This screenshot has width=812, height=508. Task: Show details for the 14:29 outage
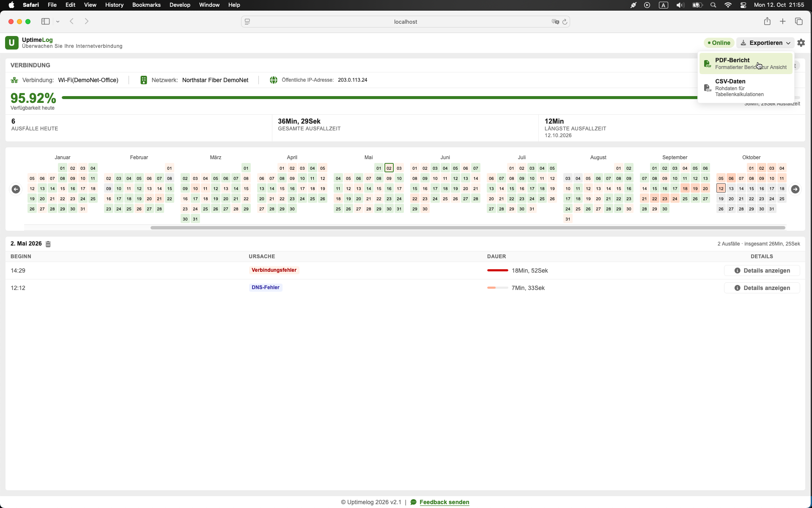point(762,271)
